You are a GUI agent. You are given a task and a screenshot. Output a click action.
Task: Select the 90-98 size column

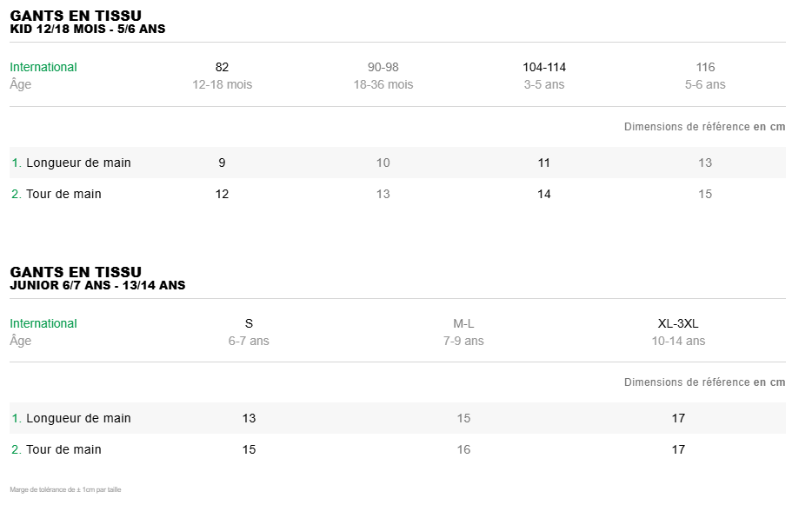click(x=383, y=67)
